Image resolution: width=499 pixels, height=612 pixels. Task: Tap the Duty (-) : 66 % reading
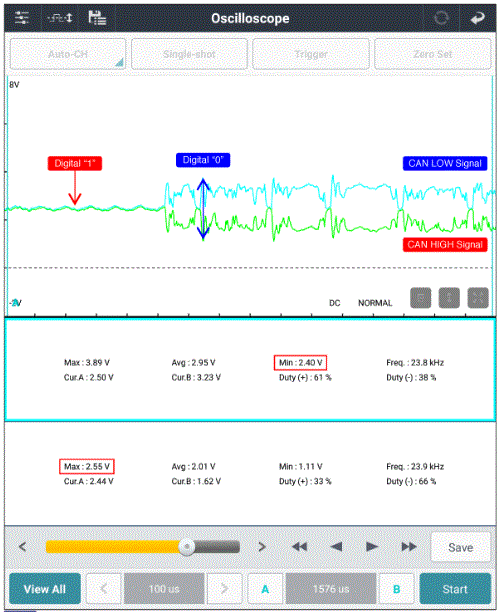coord(411,481)
